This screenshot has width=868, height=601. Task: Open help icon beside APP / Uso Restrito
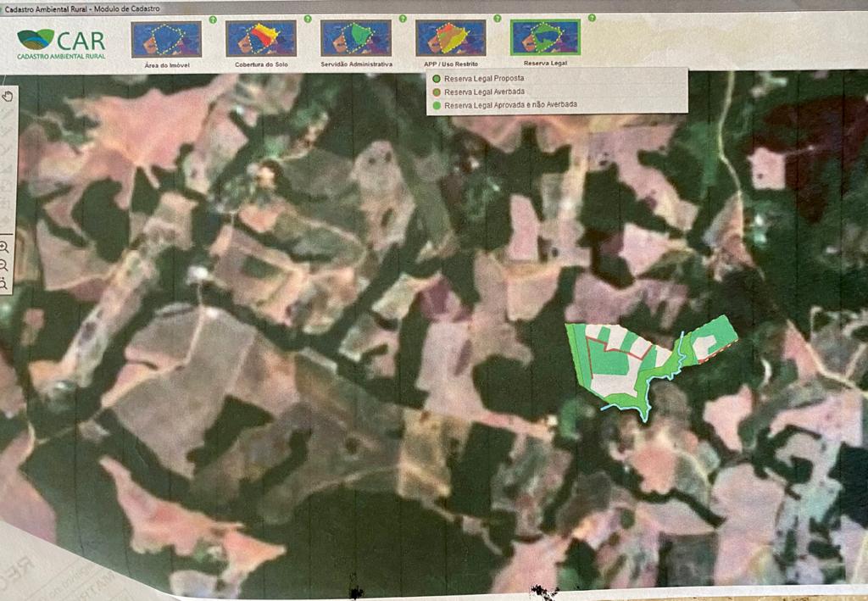tap(497, 19)
